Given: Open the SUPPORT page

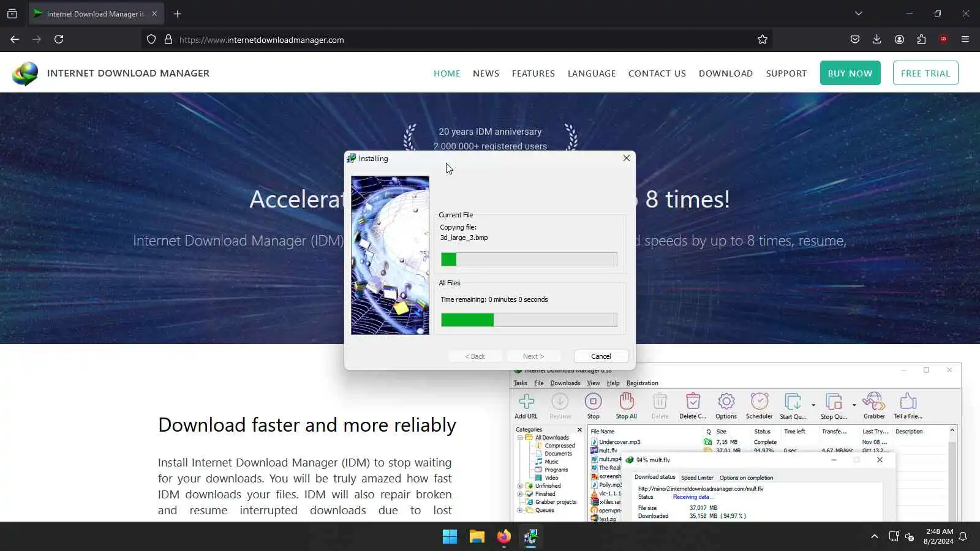Looking at the screenshot, I should coord(786,73).
